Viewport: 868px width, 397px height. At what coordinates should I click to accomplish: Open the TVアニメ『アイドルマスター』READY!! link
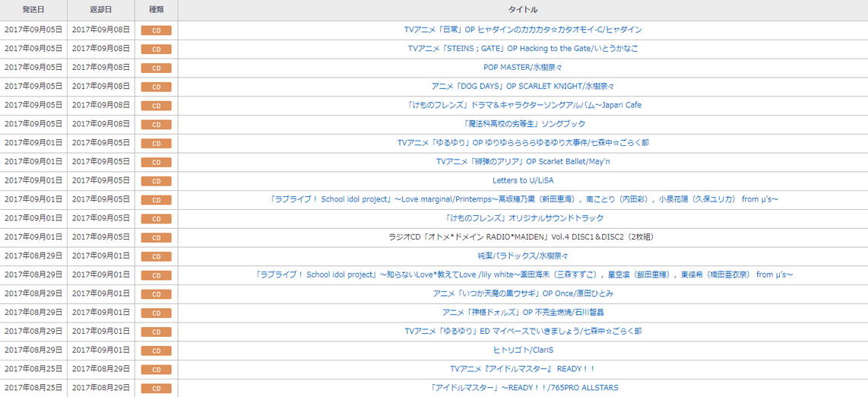(523, 369)
